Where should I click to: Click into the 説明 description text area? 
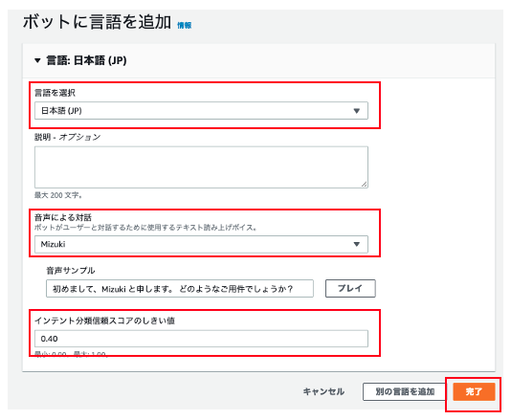[x=201, y=167]
